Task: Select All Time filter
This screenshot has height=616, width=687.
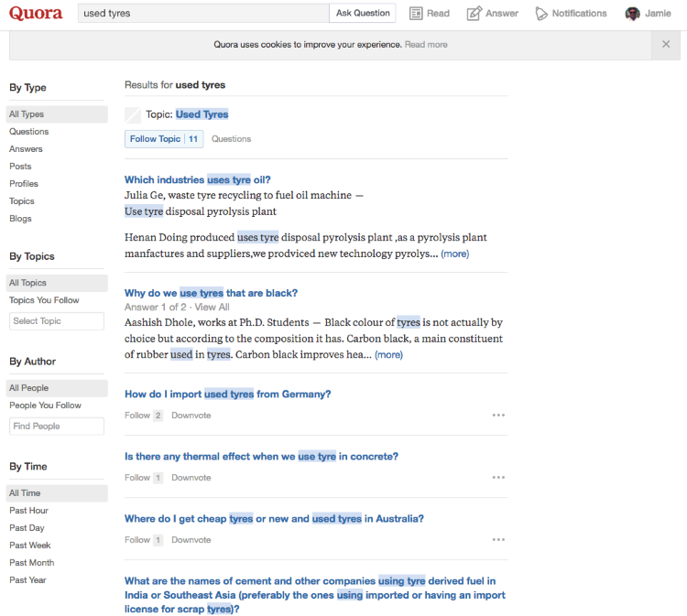Action: (57, 493)
